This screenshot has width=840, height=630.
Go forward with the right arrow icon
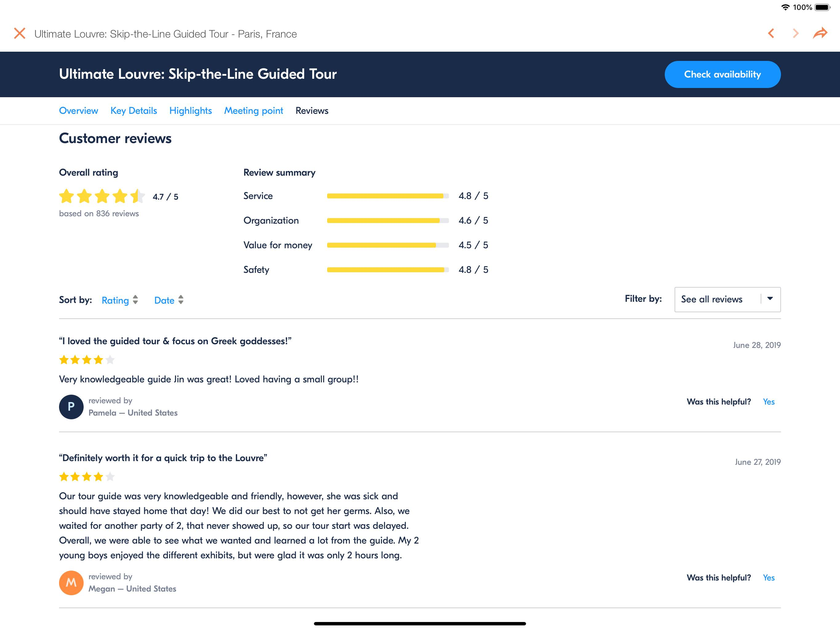(x=795, y=34)
